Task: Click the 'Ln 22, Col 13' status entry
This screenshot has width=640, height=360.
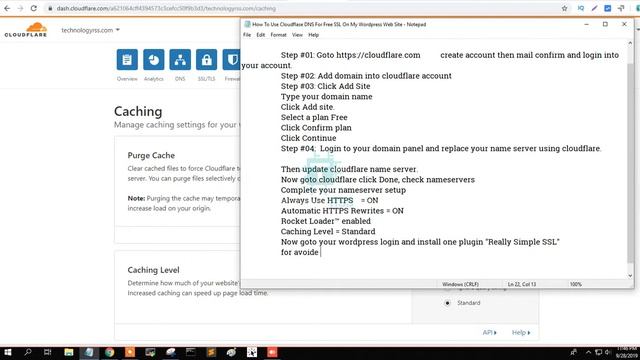Action: [522, 284]
